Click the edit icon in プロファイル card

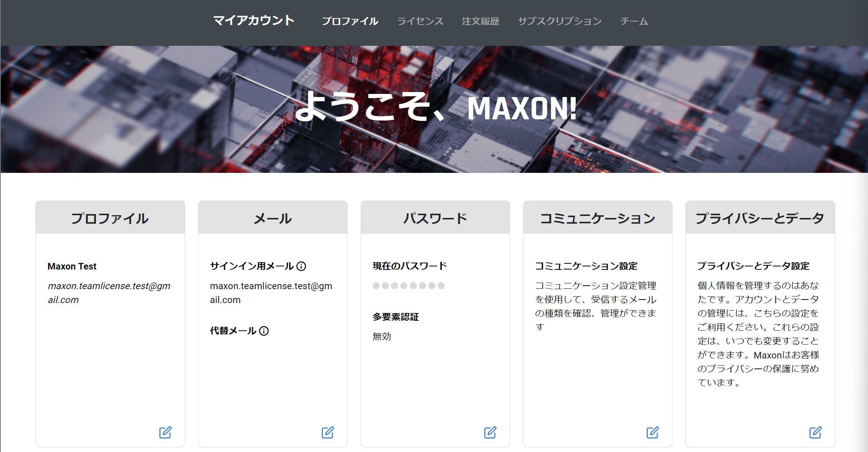click(x=166, y=432)
